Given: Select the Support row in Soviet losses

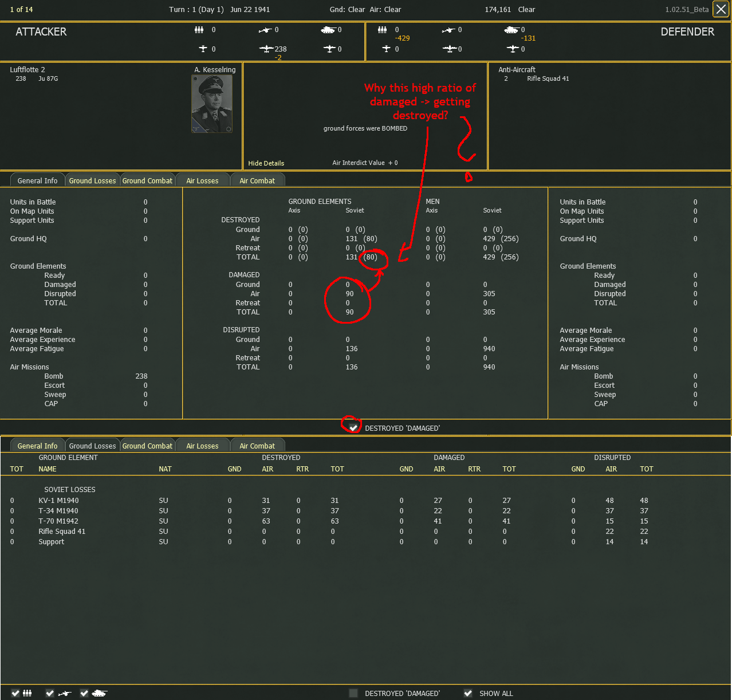Looking at the screenshot, I should click(365, 541).
